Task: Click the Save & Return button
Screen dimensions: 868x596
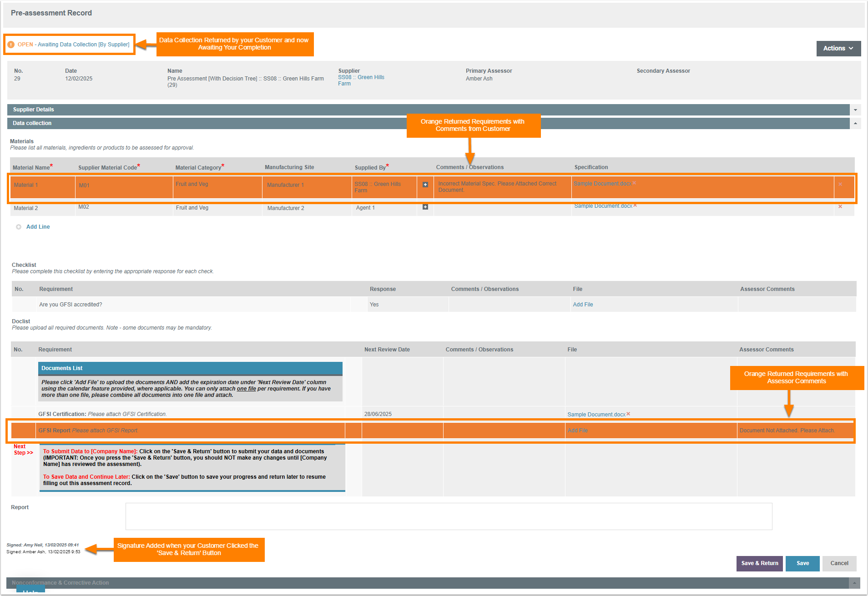Action: (759, 563)
